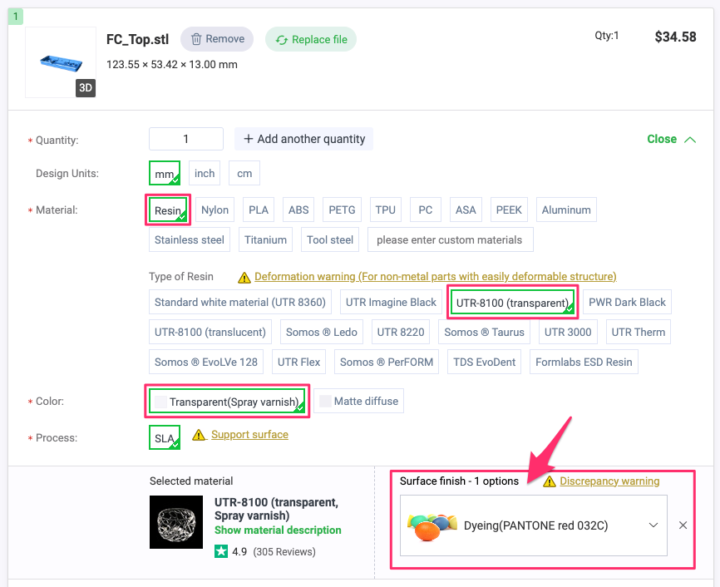Click the Transparent Spray varnish color swatch
The width and height of the screenshot is (720, 587).
(x=160, y=402)
